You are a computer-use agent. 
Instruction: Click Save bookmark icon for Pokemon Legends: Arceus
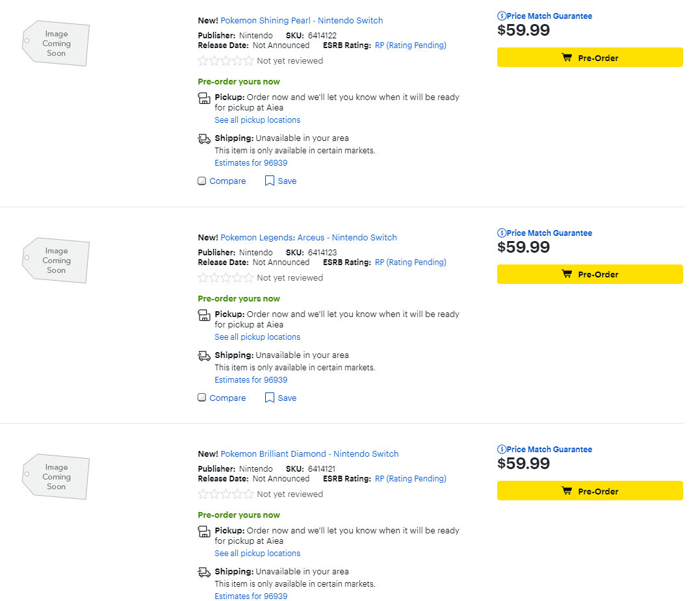(x=270, y=398)
